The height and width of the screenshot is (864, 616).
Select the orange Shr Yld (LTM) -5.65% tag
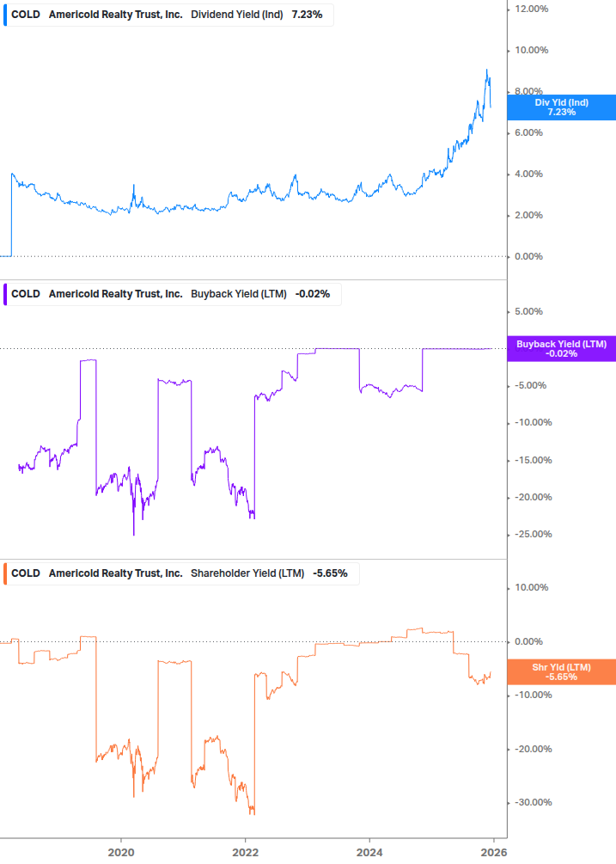[562, 672]
